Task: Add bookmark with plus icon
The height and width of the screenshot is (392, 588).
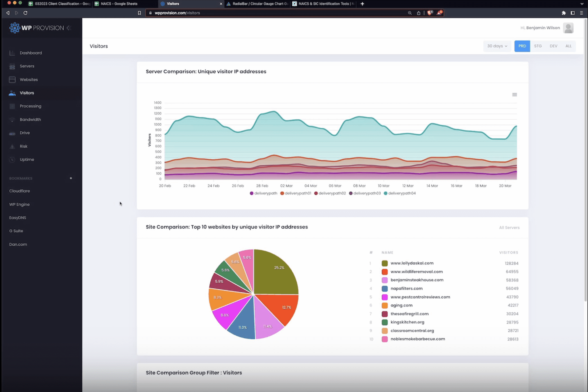Action: click(x=71, y=178)
